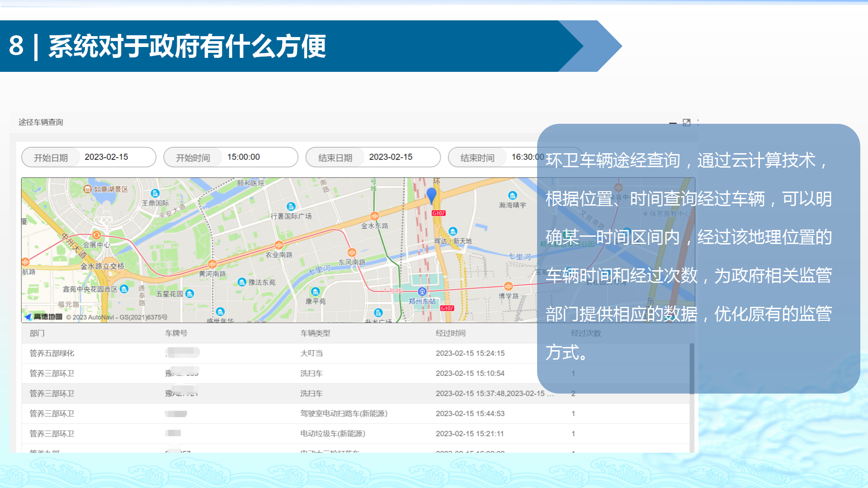Click the 颐和医院 label on the map
Image resolution: width=868 pixels, height=488 pixels.
(x=251, y=183)
